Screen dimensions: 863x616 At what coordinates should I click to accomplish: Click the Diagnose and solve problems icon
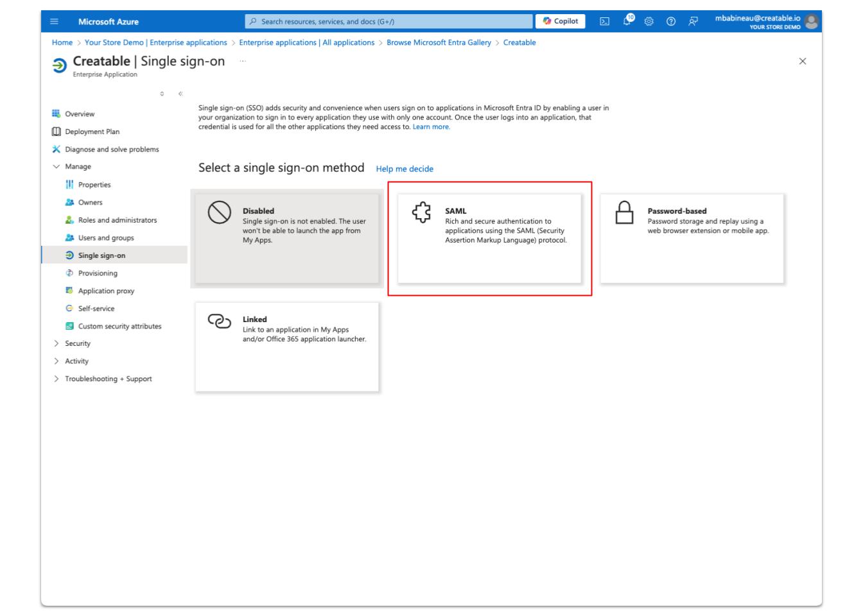(x=56, y=150)
